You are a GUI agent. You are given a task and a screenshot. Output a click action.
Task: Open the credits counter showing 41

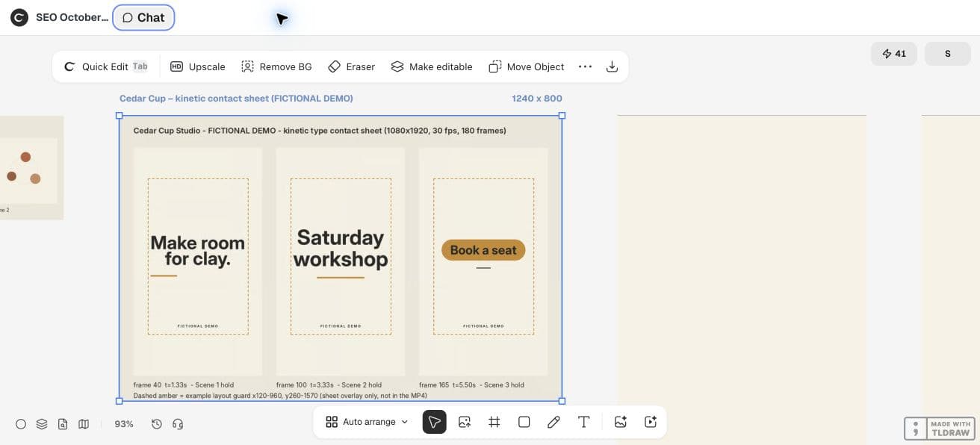[x=894, y=54]
